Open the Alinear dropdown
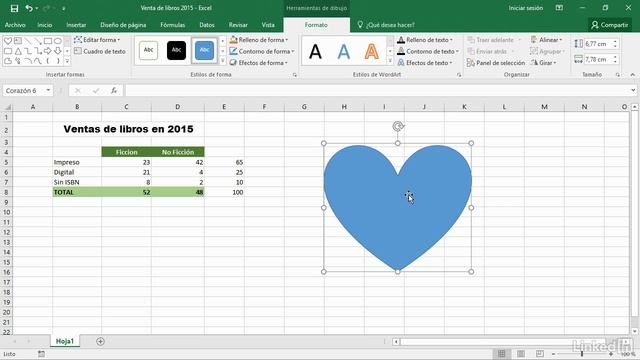The height and width of the screenshot is (360, 640). [547, 40]
